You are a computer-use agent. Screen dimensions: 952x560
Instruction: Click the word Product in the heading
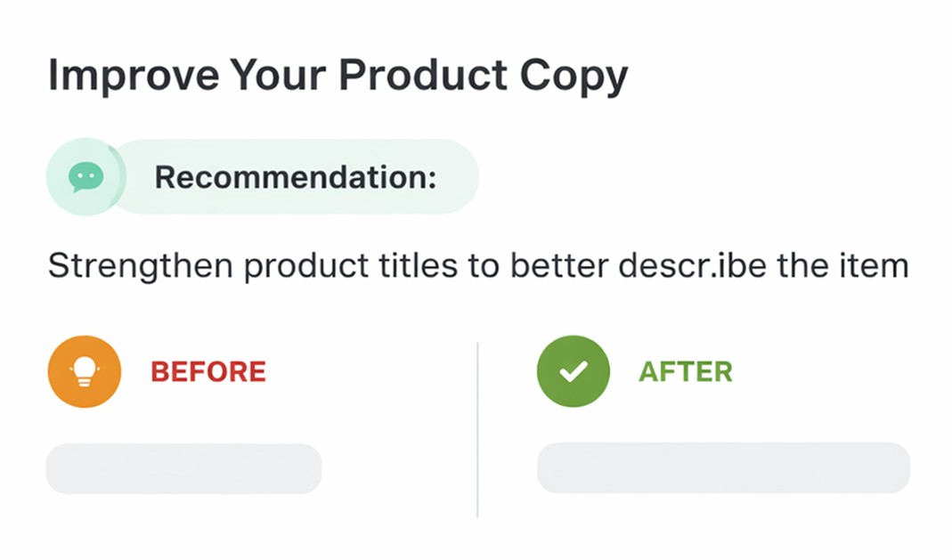pyautogui.click(x=416, y=76)
